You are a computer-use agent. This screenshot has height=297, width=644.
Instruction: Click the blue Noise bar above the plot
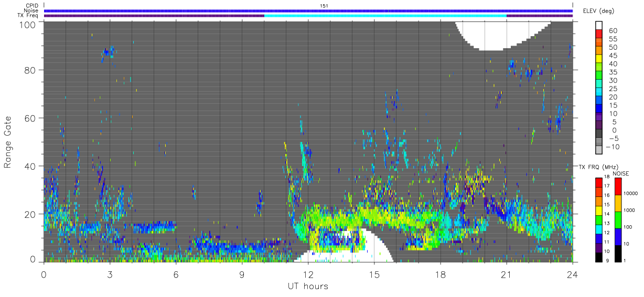tap(308, 10)
